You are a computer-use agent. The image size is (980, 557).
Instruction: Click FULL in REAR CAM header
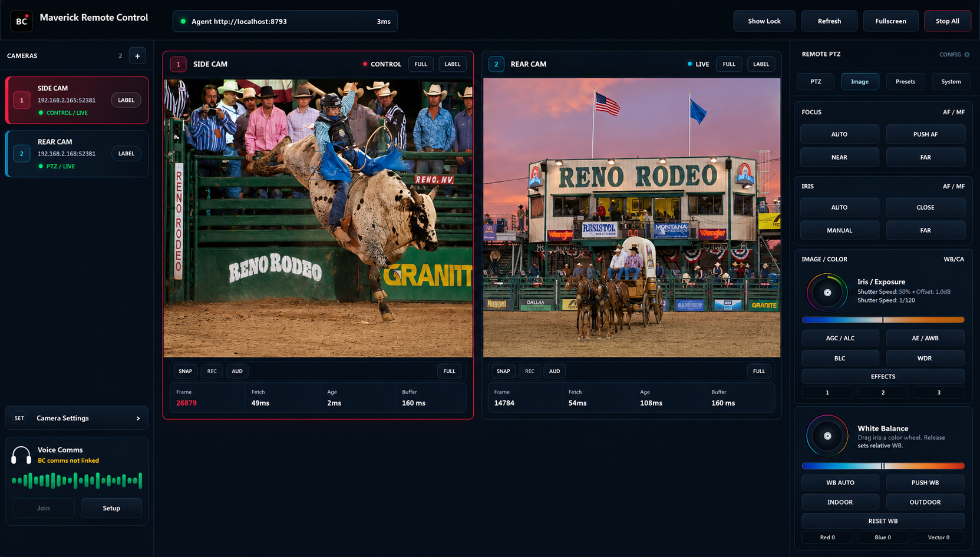(729, 64)
